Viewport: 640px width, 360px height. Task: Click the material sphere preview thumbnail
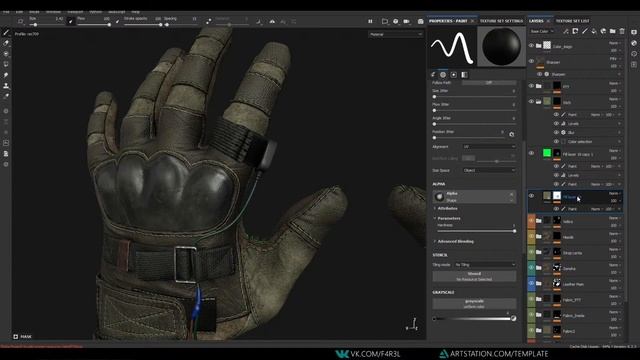(502, 47)
